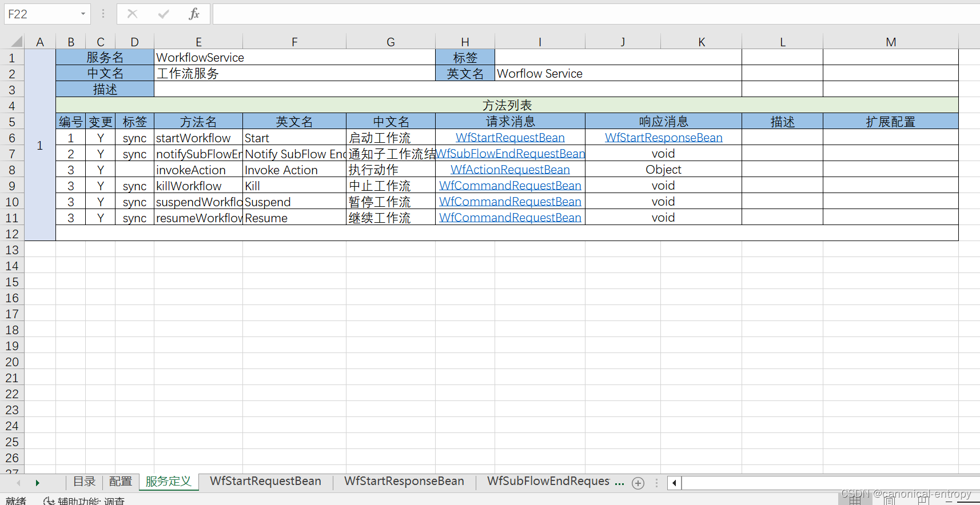Click the invokeAction method cell
Image resolution: width=980 pixels, height=505 pixels.
click(198, 170)
